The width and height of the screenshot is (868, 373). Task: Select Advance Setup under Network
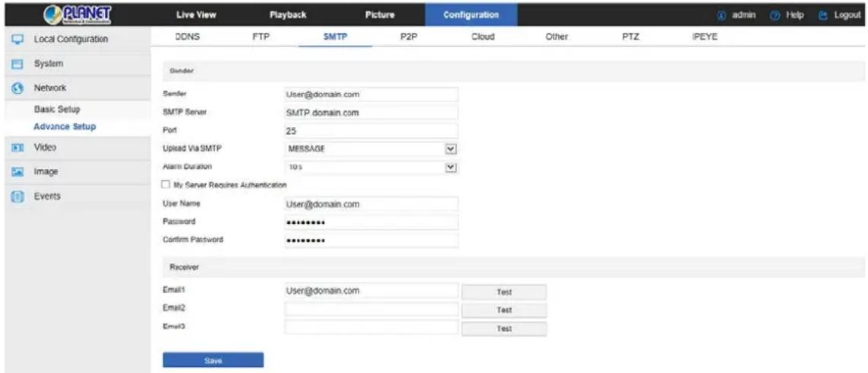[x=65, y=126]
